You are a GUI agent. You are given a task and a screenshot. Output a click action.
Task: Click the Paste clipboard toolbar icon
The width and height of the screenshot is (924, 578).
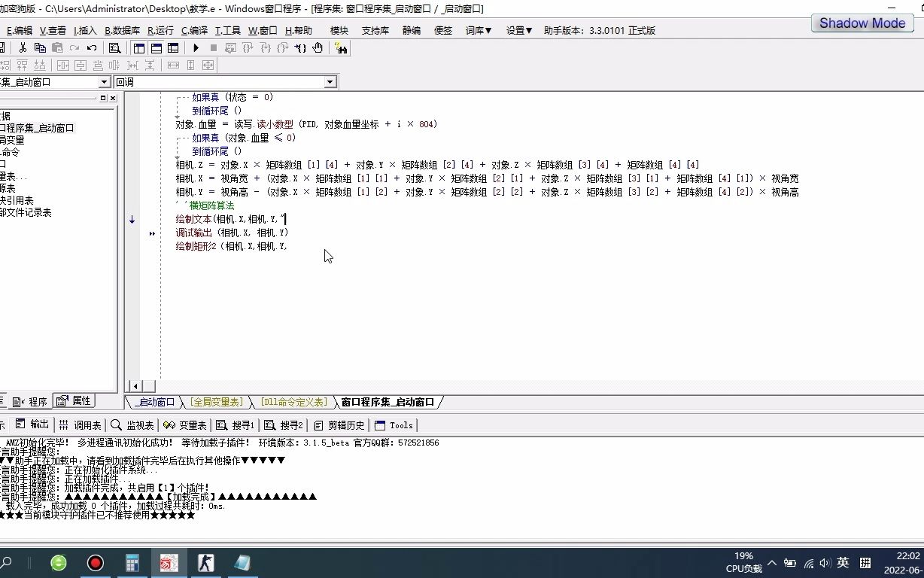click(57, 47)
